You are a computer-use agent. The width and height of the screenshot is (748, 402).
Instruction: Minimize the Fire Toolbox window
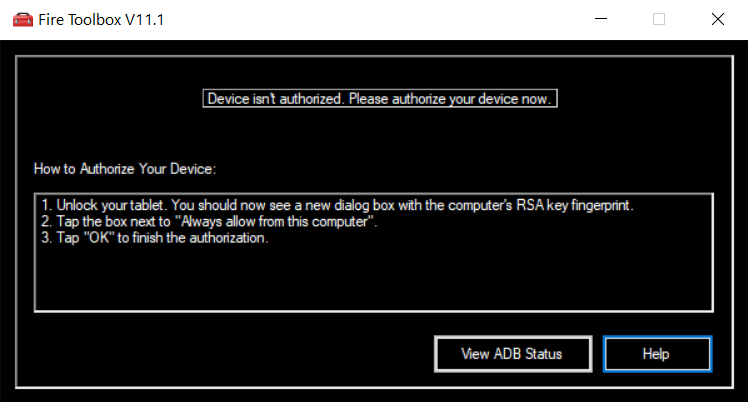pyautogui.click(x=601, y=19)
